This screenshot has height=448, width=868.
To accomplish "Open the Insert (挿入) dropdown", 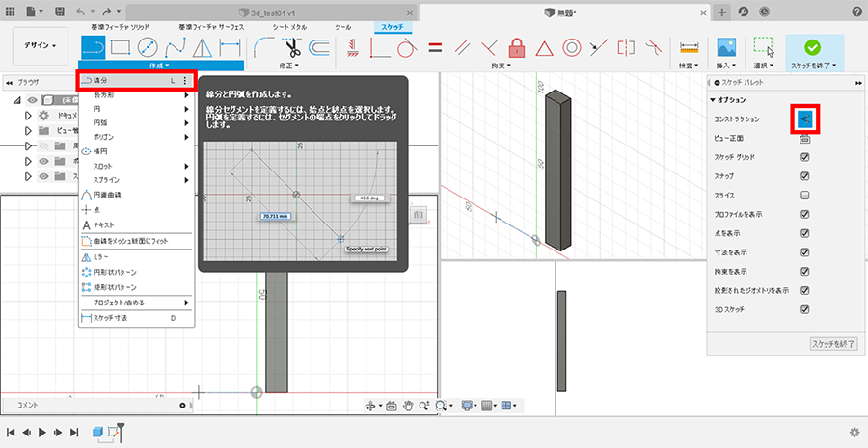I will 726,66.
